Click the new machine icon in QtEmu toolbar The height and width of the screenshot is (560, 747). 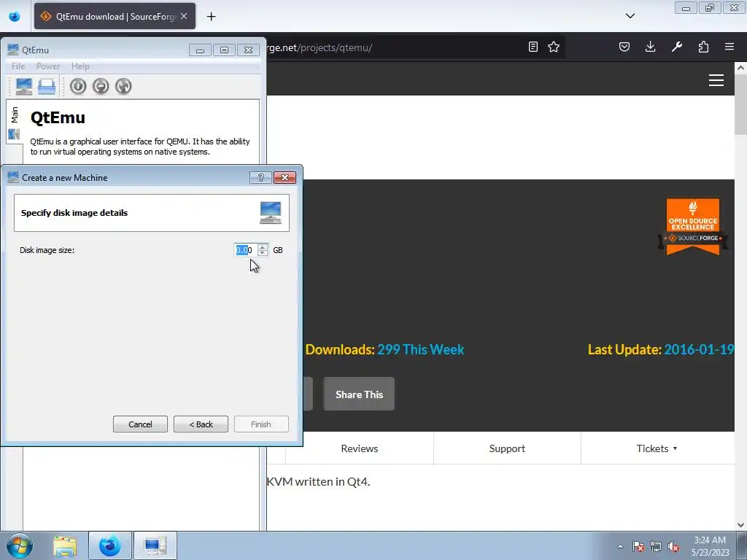(24, 86)
